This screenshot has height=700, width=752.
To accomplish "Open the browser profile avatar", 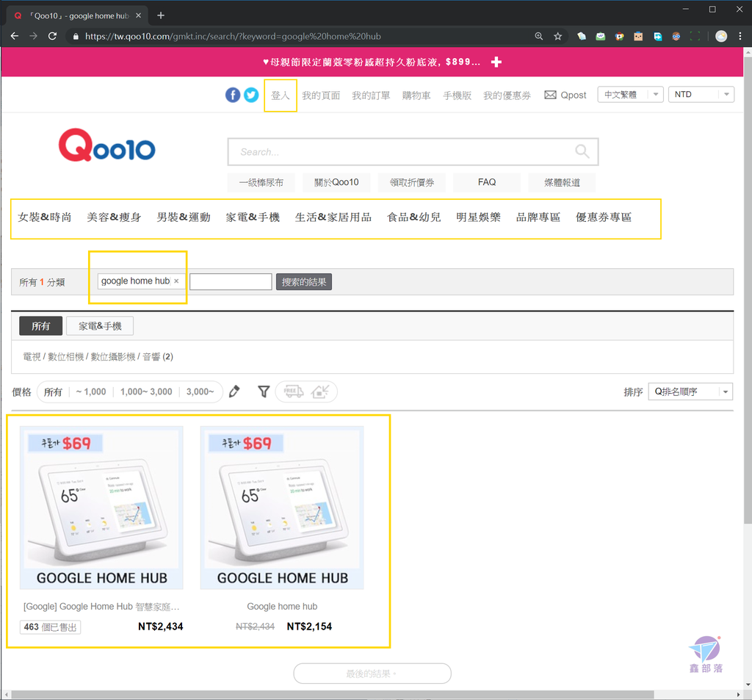I will [x=721, y=36].
